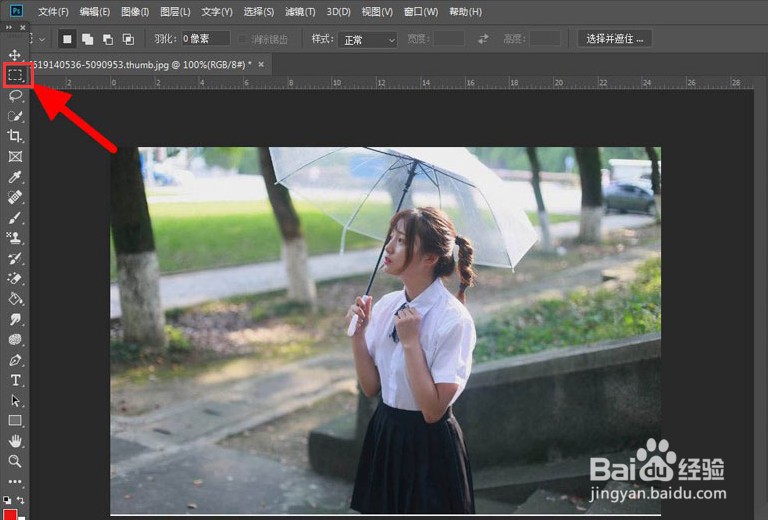This screenshot has width=768, height=520.
Task: Open the 3D(D) menu
Action: (x=338, y=12)
